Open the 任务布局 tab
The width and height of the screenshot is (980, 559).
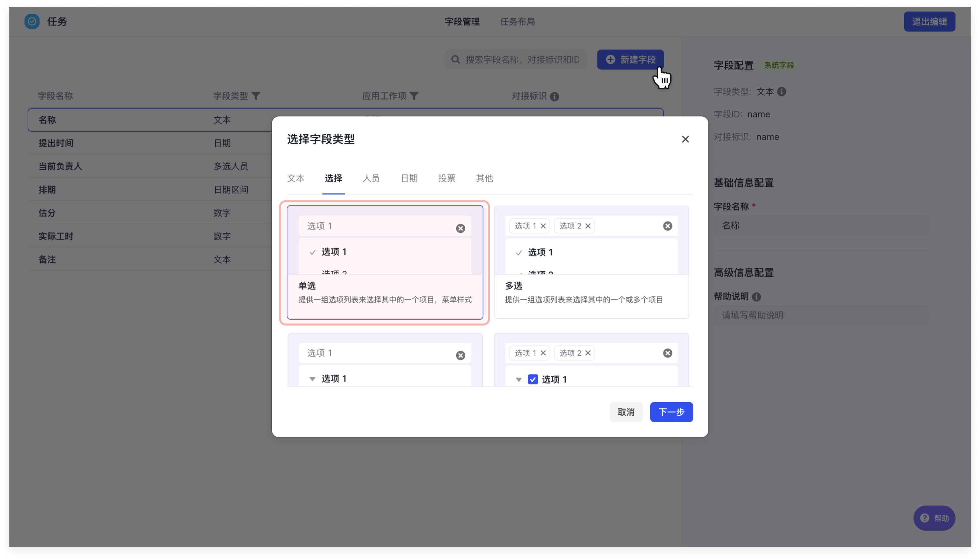pyautogui.click(x=517, y=22)
